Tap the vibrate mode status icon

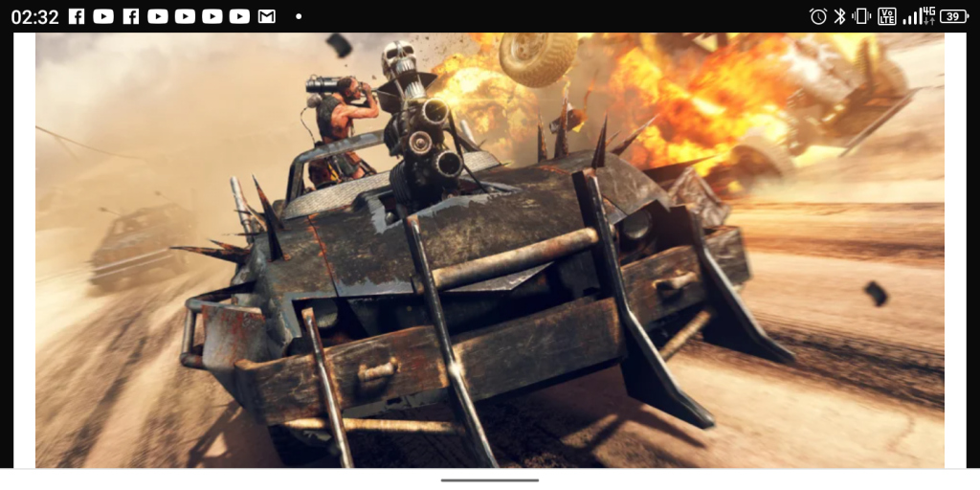click(x=862, y=16)
